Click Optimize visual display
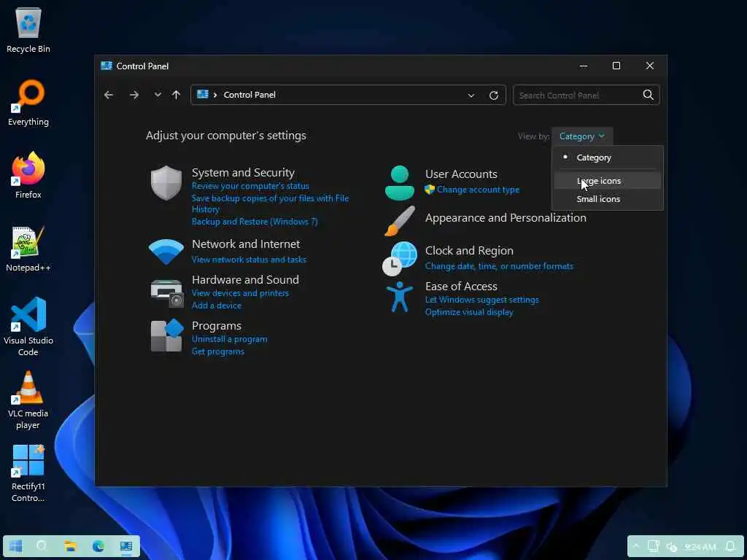747x560 pixels. (x=469, y=312)
